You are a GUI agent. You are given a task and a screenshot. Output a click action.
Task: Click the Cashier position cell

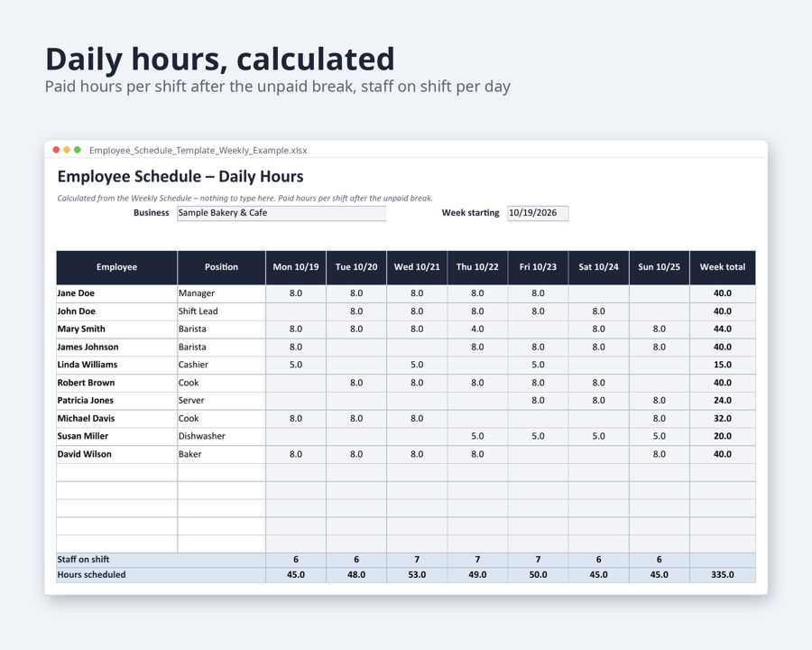[x=222, y=365]
